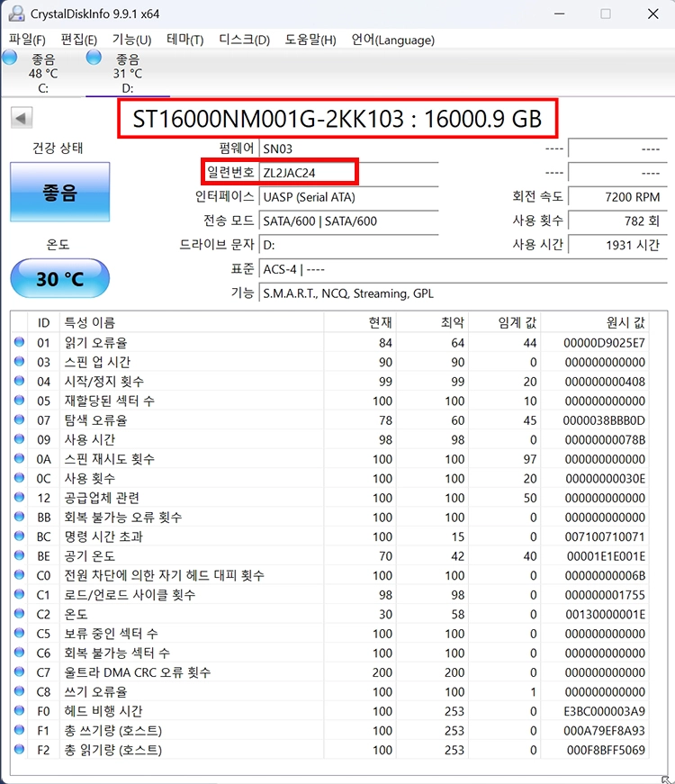Click status orb of row 09 사용 시간
This screenshot has height=784, width=675.
(x=19, y=439)
